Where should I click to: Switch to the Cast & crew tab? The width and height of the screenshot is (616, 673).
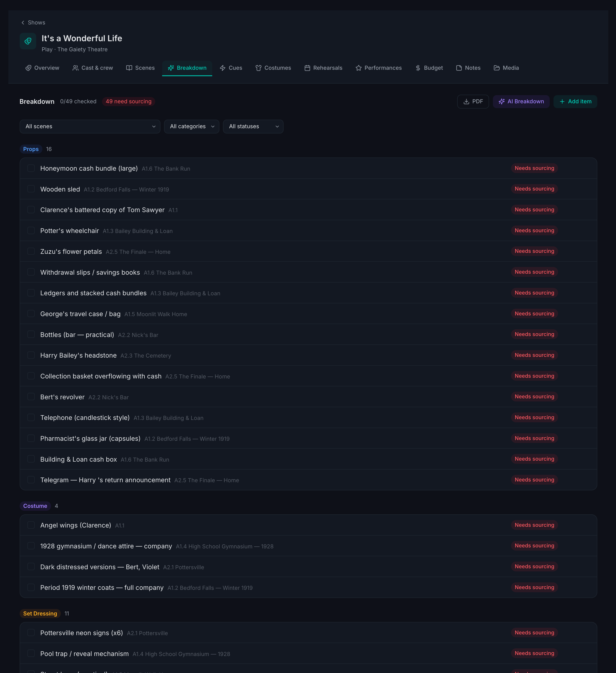93,68
